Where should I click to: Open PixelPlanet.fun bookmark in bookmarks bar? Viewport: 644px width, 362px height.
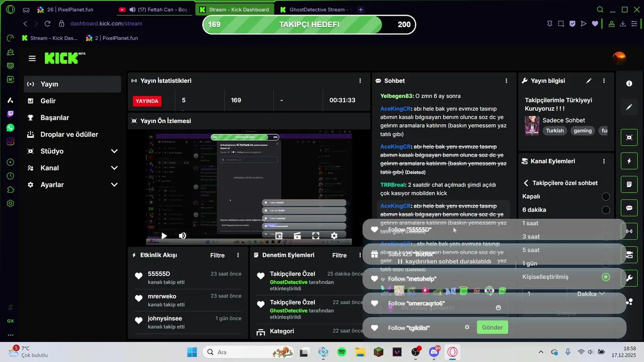tap(112, 38)
